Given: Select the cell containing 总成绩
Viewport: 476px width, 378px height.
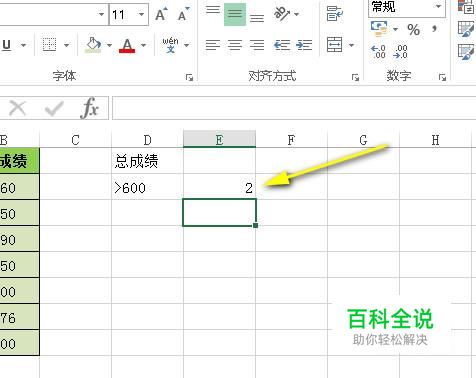Looking at the screenshot, I should 147,161.
